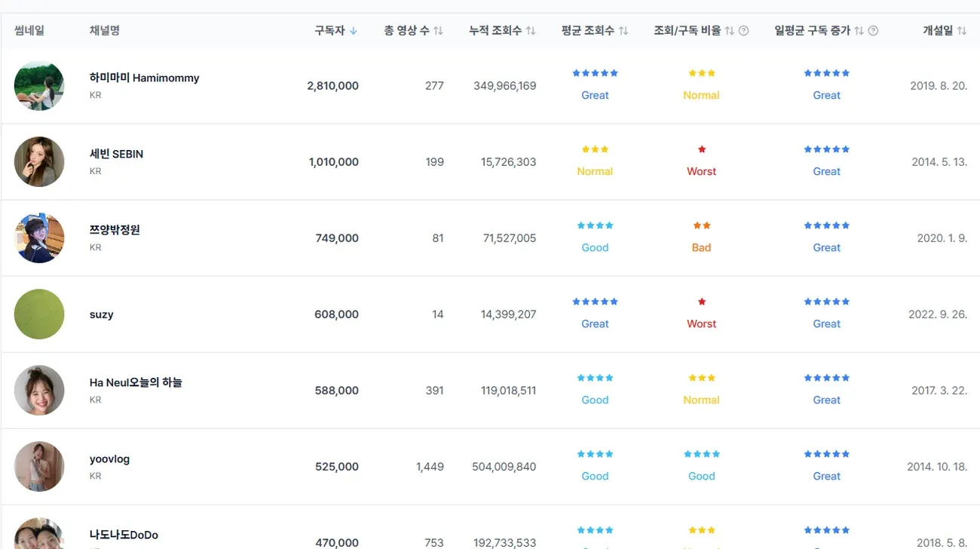
Task: Open the help icon beside 조회/구독 비율
Action: click(744, 31)
